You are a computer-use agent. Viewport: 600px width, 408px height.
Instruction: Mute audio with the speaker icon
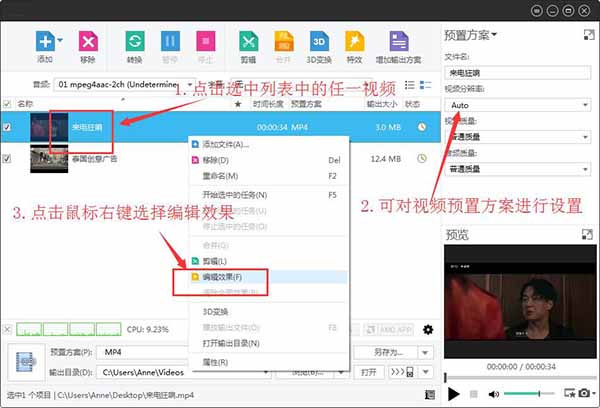(494, 394)
